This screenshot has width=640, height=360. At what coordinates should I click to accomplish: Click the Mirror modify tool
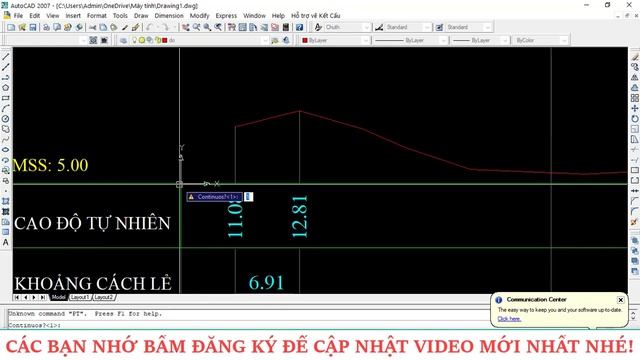pyautogui.click(x=634, y=77)
